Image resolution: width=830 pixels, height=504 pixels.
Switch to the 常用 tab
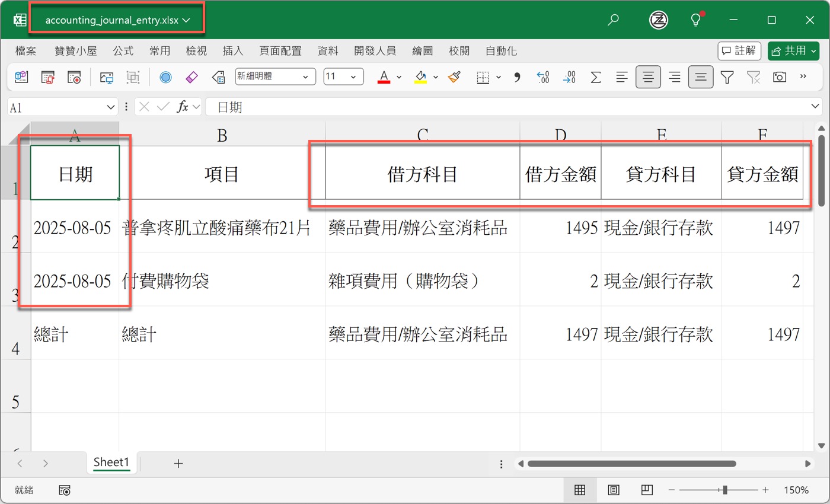159,51
